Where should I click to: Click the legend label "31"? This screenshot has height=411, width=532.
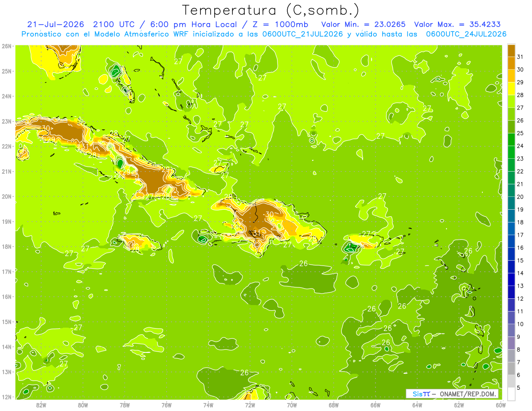pyautogui.click(x=520, y=57)
